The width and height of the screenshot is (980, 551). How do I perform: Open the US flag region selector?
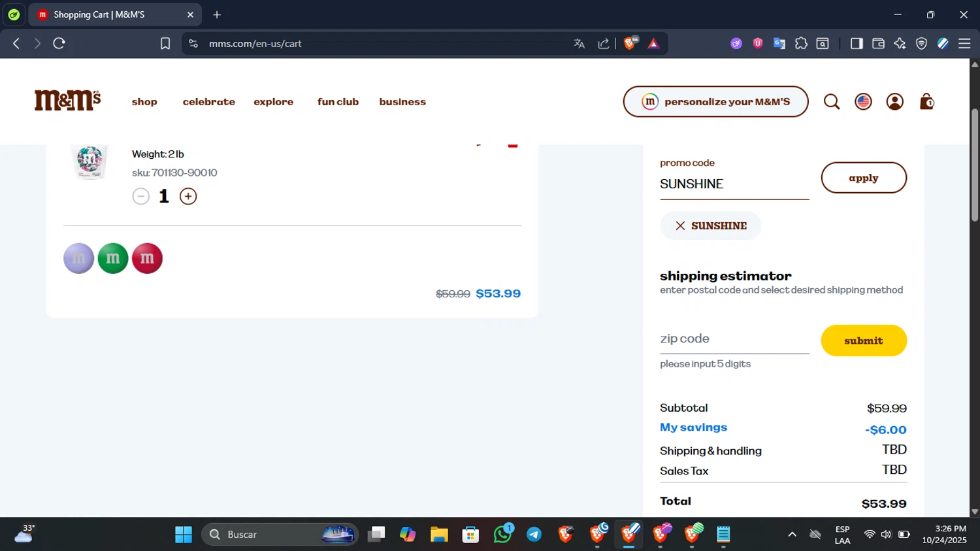coord(863,102)
